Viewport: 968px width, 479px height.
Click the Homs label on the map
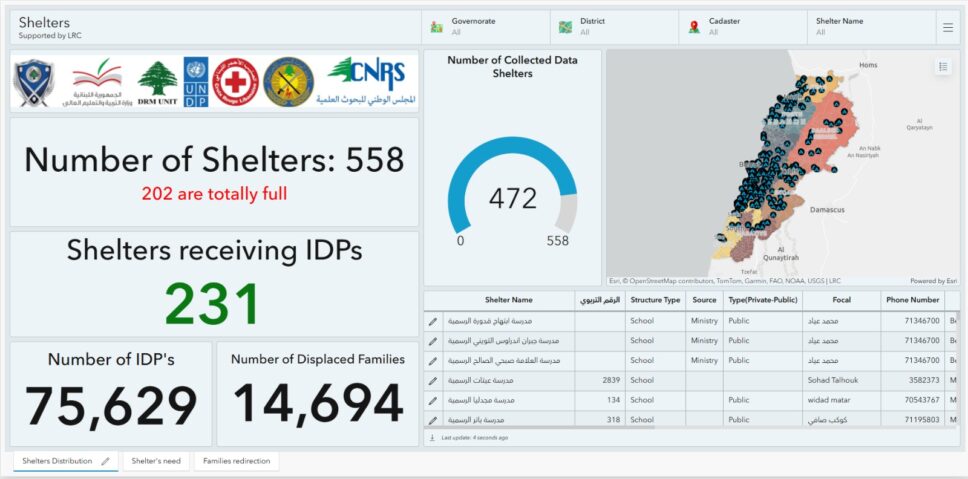pyautogui.click(x=868, y=65)
